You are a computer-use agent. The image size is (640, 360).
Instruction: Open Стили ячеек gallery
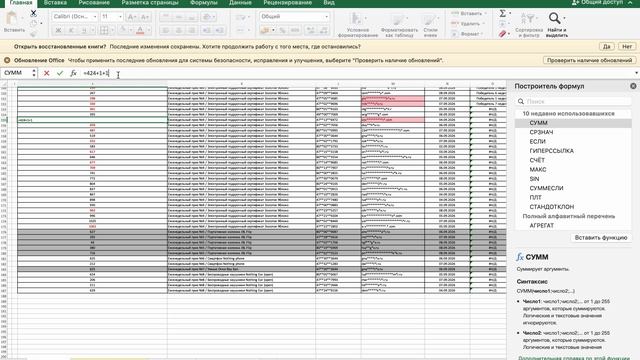click(x=431, y=25)
